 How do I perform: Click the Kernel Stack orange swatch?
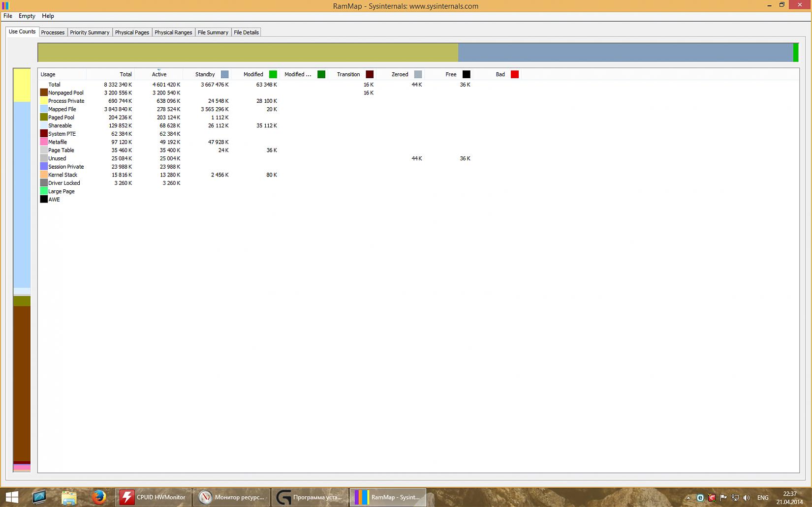(44, 175)
